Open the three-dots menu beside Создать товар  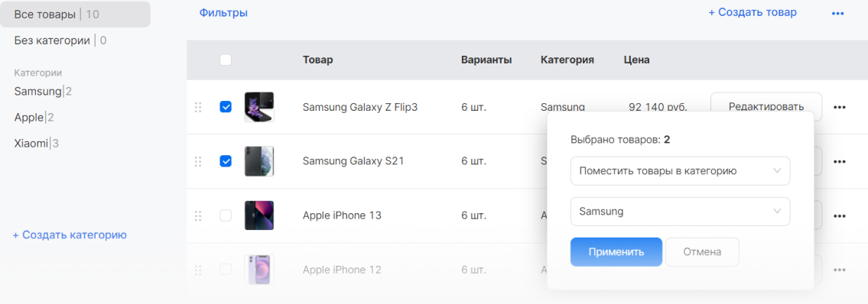(x=837, y=13)
